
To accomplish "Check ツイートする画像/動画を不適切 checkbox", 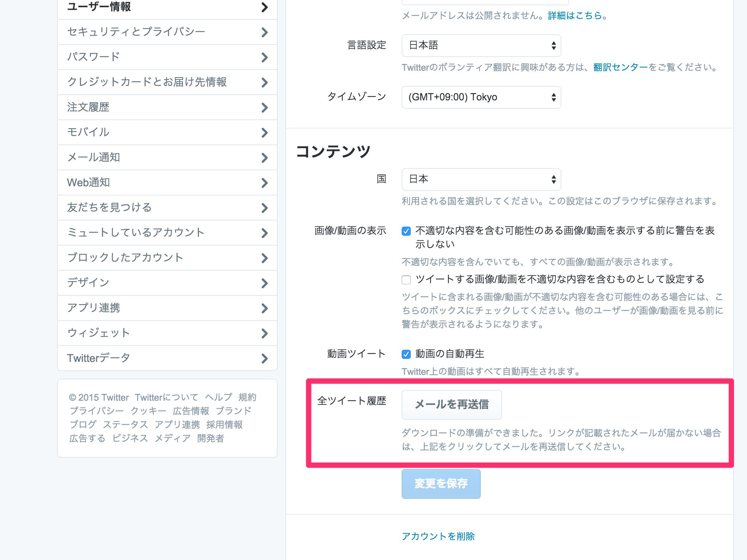I will coord(406,280).
